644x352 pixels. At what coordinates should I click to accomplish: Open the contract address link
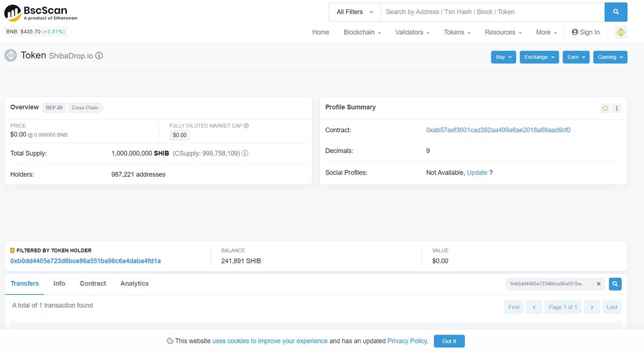point(498,130)
